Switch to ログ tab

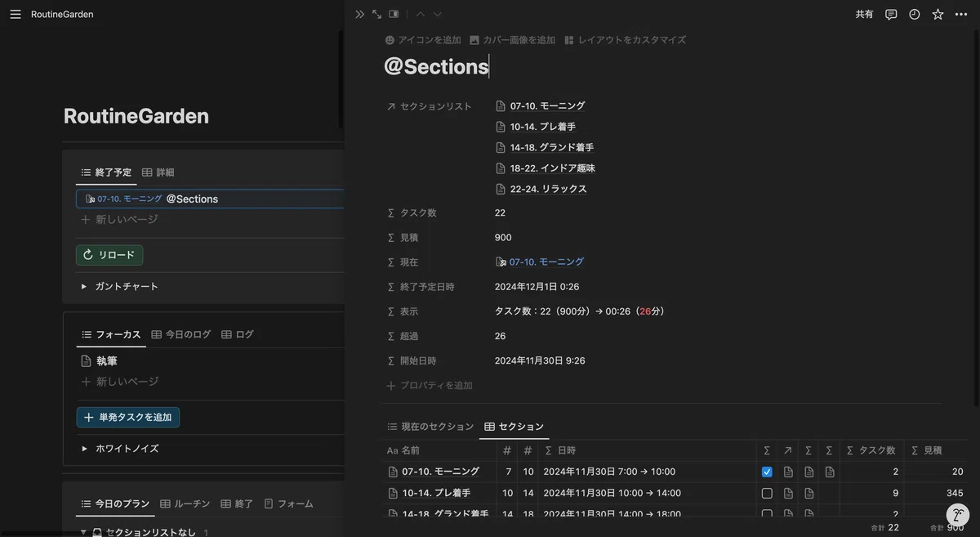[x=237, y=334]
